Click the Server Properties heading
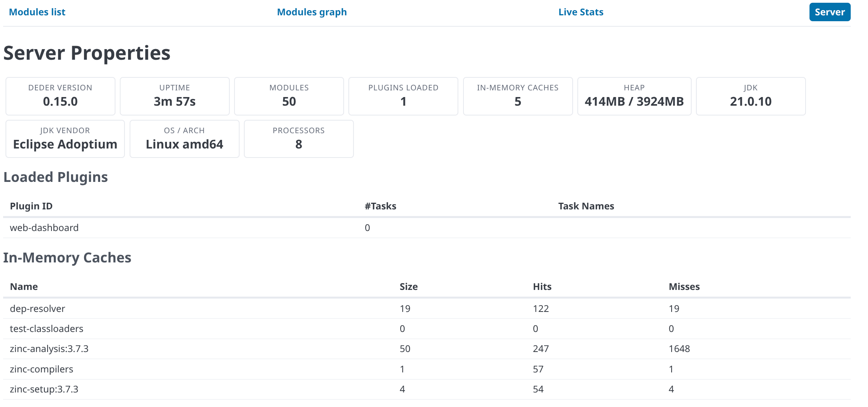The height and width of the screenshot is (407, 868). [x=87, y=53]
